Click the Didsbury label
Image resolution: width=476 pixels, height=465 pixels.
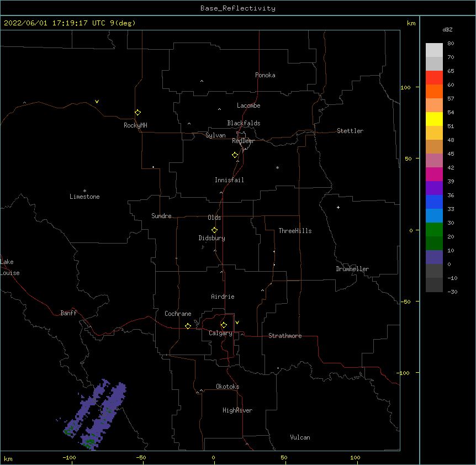(212, 238)
